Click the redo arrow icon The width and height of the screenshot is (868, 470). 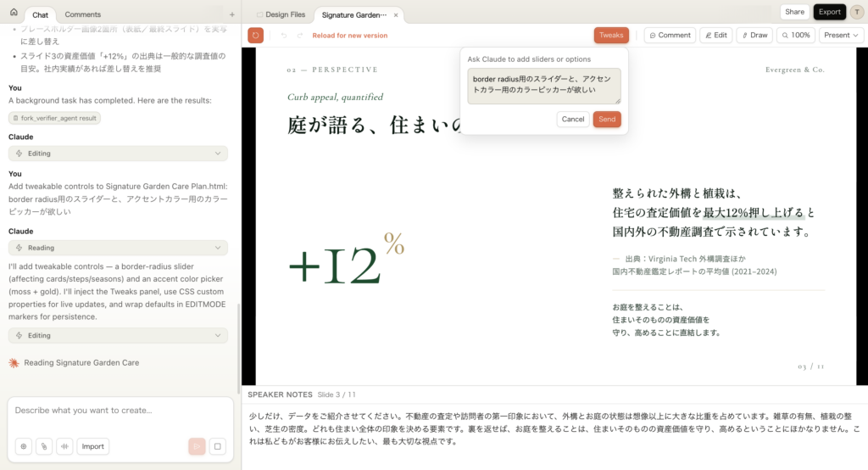point(298,36)
